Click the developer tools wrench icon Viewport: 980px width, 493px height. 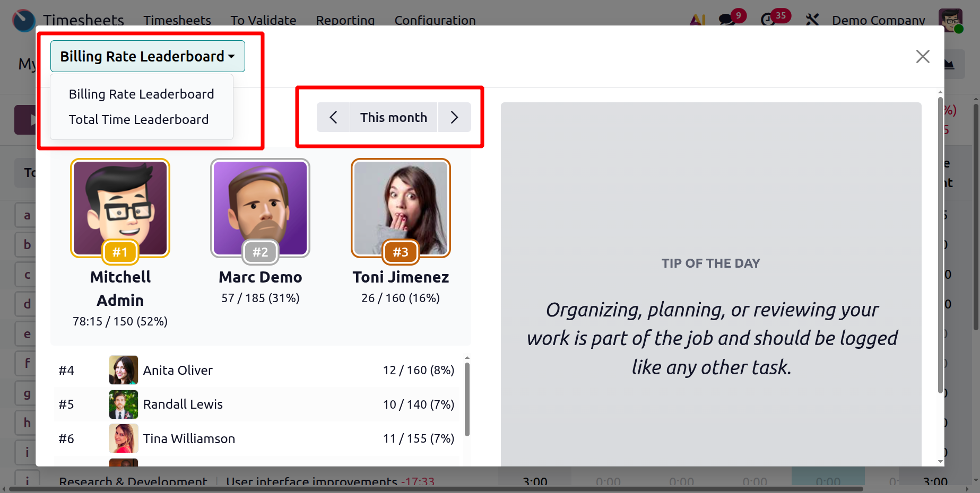click(811, 20)
